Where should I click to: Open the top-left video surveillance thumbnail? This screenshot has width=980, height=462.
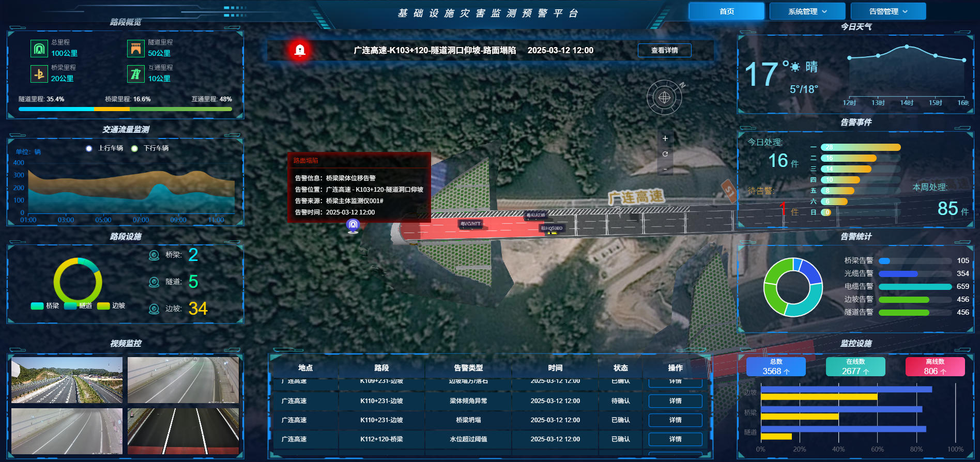click(x=67, y=380)
